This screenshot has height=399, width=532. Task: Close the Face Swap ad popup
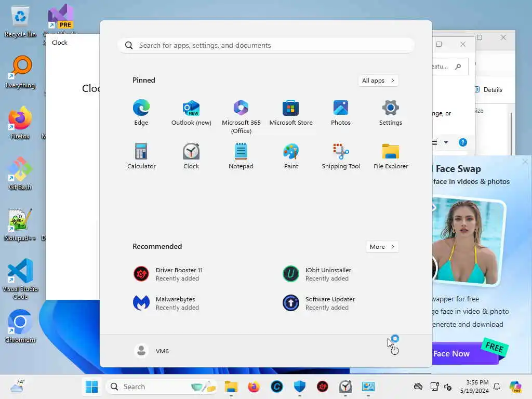click(x=525, y=162)
